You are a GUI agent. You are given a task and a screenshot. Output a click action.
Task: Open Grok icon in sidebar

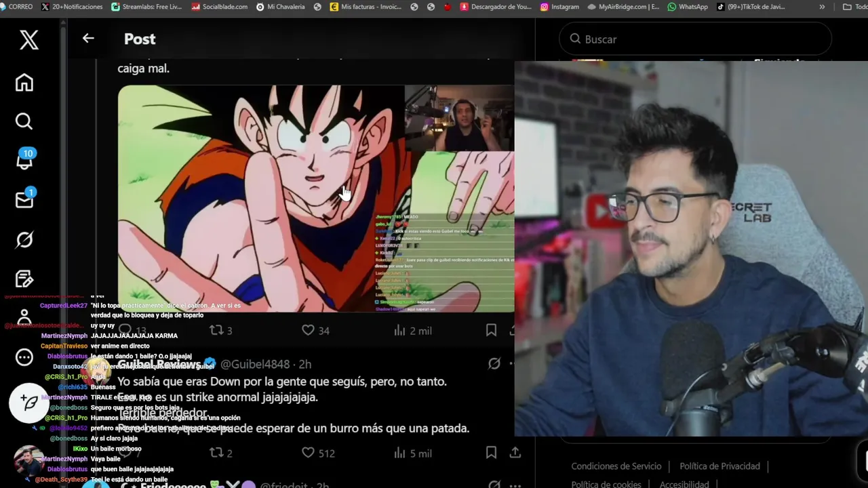(x=24, y=240)
